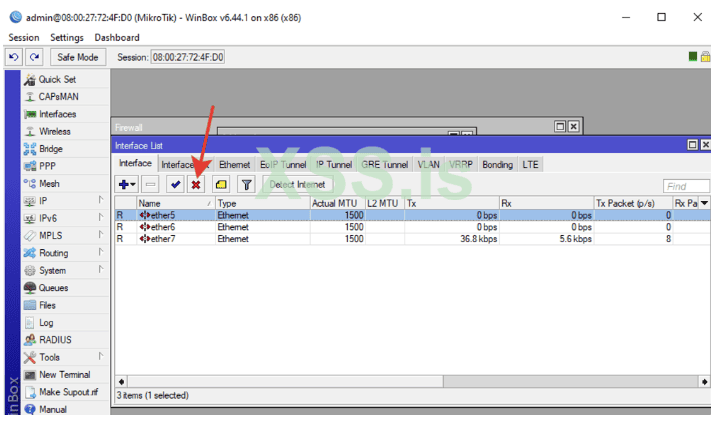Sort by Actual MTU column header

click(338, 204)
